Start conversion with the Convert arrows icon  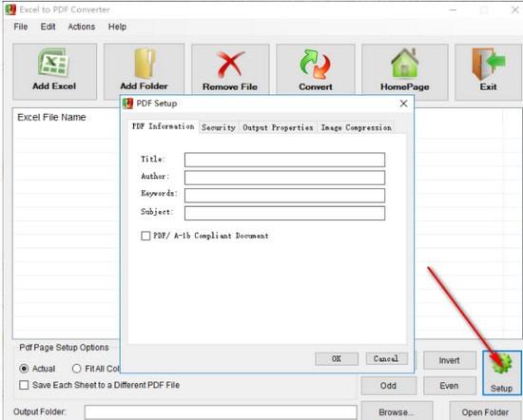click(315, 64)
